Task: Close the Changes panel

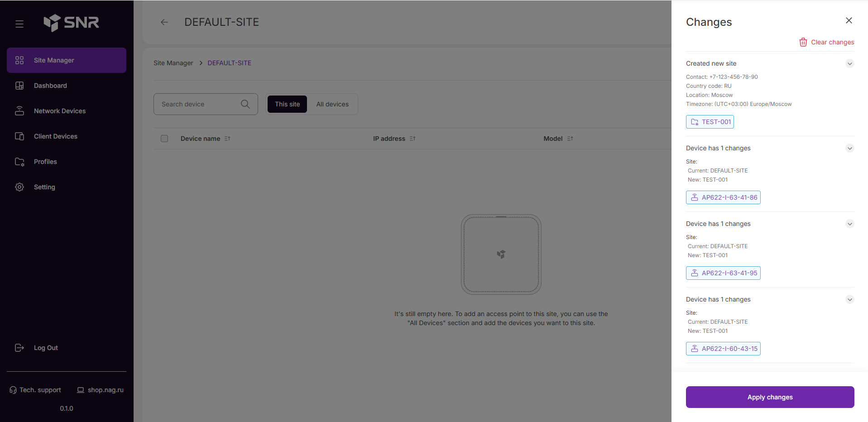Action: point(849,20)
